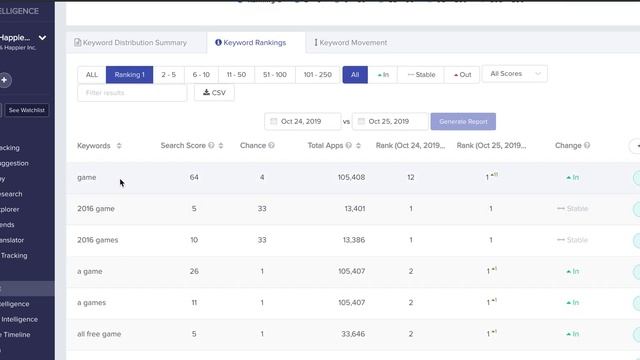Click the download icon on the CSV button
640x360 pixels.
point(207,92)
